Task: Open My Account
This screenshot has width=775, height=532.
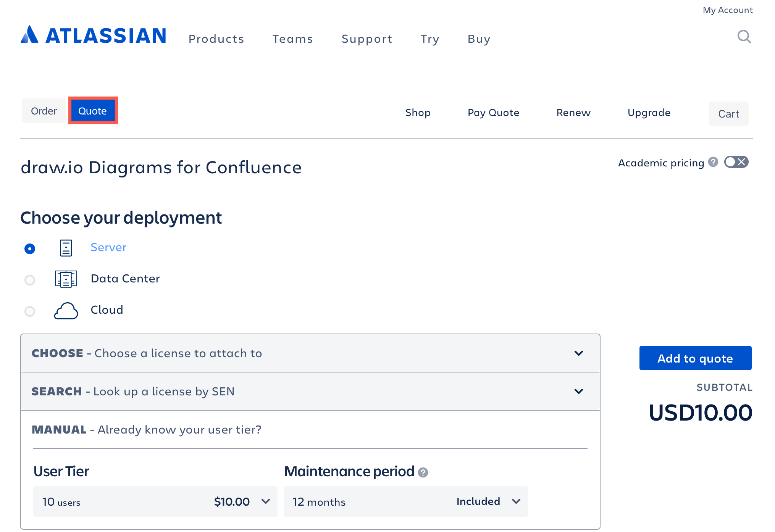Action: point(727,10)
